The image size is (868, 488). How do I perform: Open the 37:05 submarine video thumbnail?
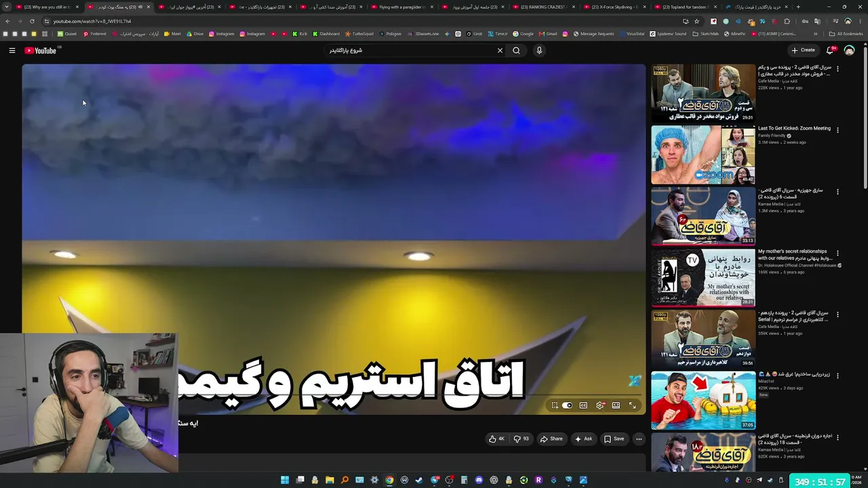703,401
